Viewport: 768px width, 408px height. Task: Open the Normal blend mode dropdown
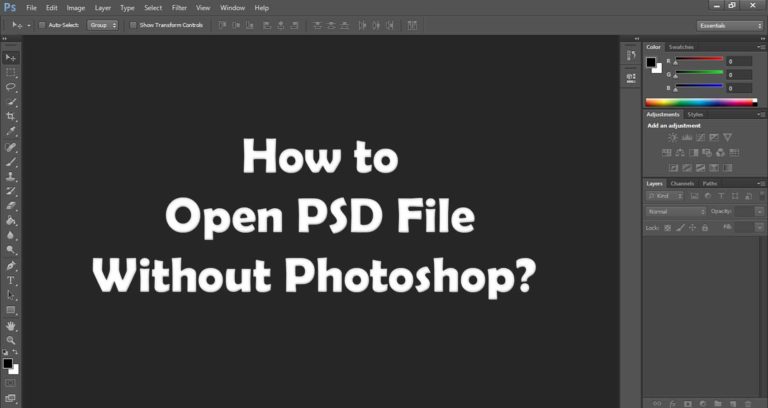click(x=676, y=212)
